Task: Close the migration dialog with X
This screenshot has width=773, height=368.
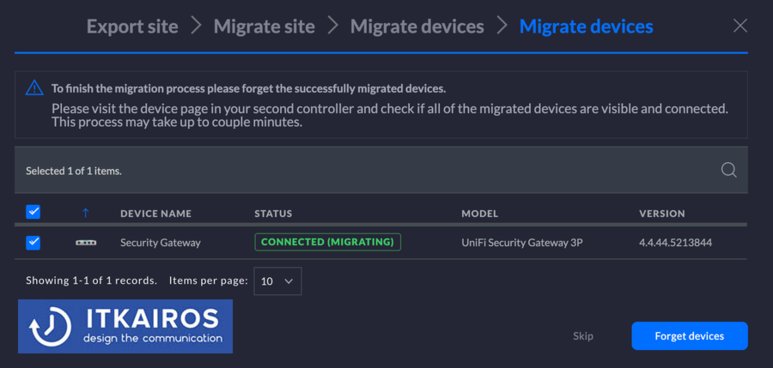Action: tap(740, 26)
